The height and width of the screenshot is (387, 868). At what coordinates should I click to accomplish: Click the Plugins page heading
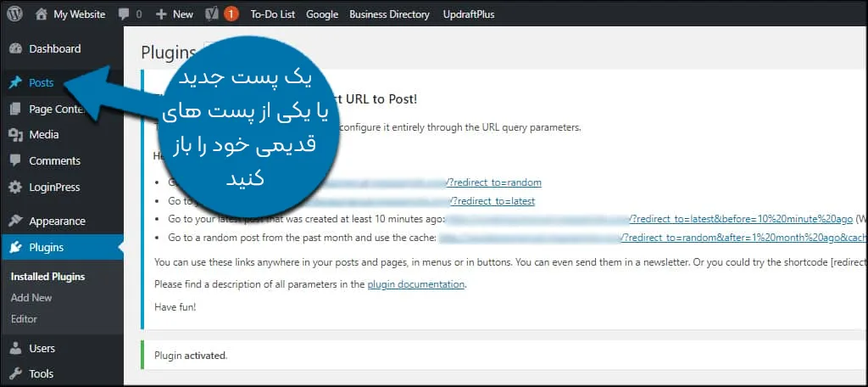169,53
